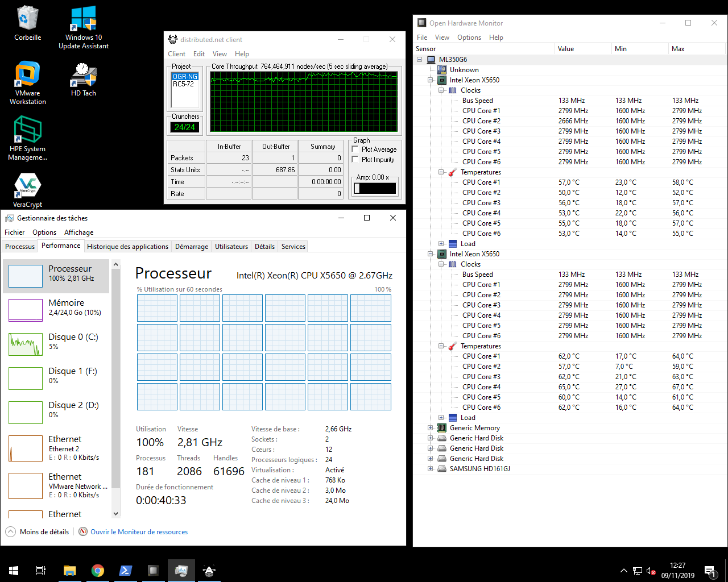Select the HD Tach desktop icon

point(84,79)
